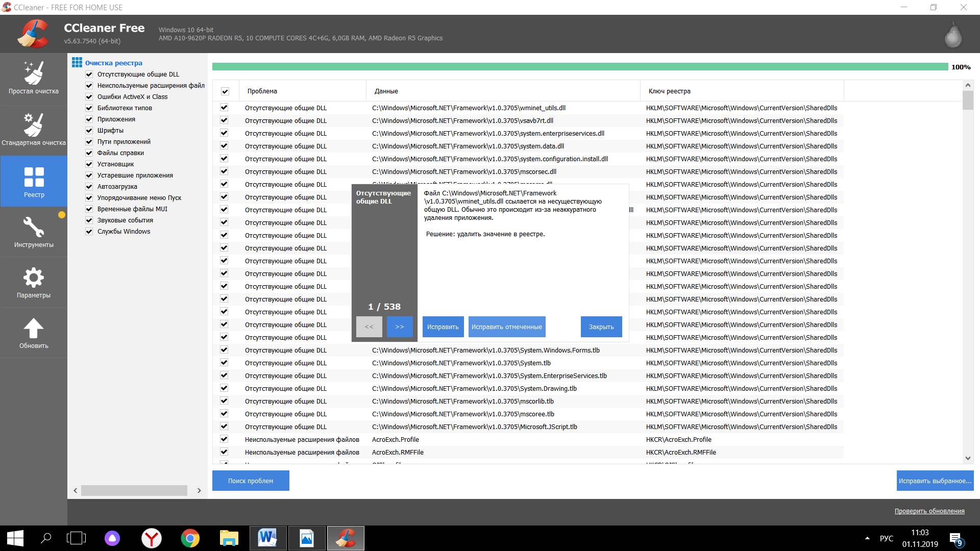The height and width of the screenshot is (551, 980).
Task: Open the Simple Clean (Простая очистка) section
Action: tap(34, 79)
